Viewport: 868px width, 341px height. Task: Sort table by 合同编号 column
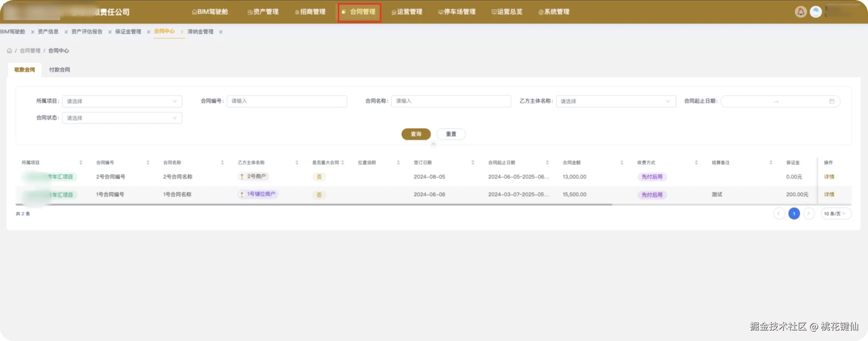tap(148, 163)
